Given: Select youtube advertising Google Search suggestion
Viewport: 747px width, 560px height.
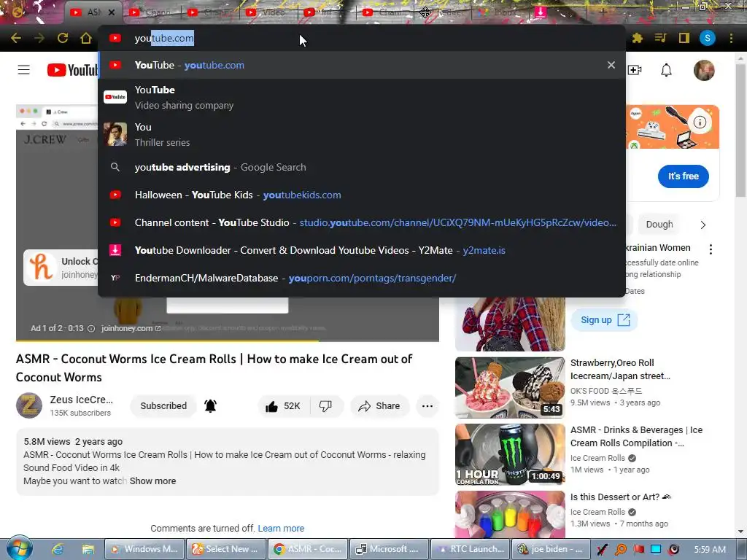Looking at the screenshot, I should [x=362, y=167].
